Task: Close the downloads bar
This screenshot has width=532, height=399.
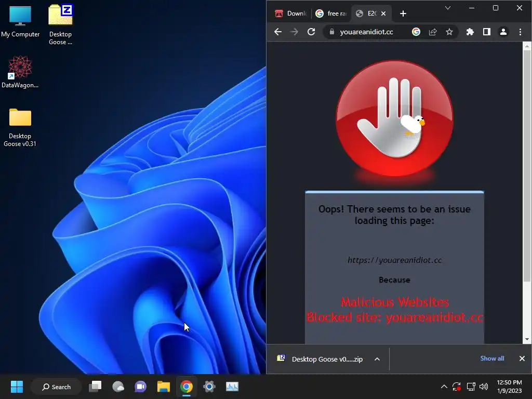Action: pyautogui.click(x=522, y=358)
